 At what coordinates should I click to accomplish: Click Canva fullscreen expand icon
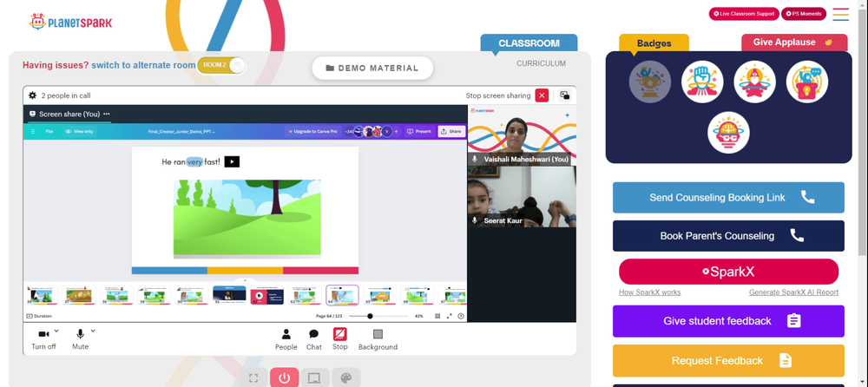click(x=449, y=316)
